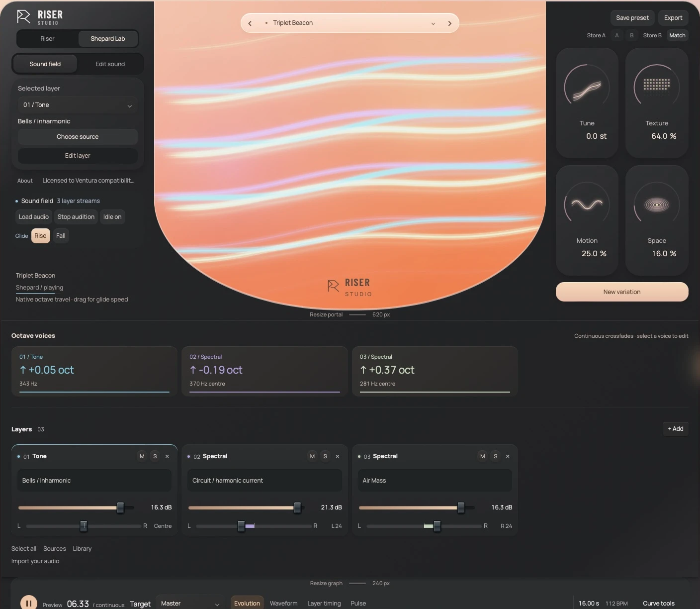The height and width of the screenshot is (609, 700).
Task: Go to previous preset arrow
Action: click(250, 23)
